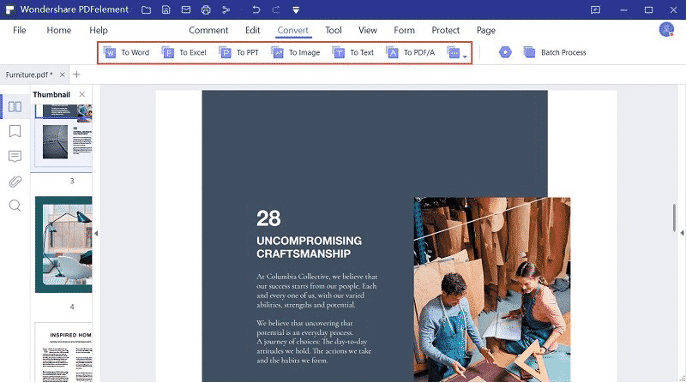687x383 pixels.
Task: Click the hexagon conversion settings icon
Action: [505, 52]
